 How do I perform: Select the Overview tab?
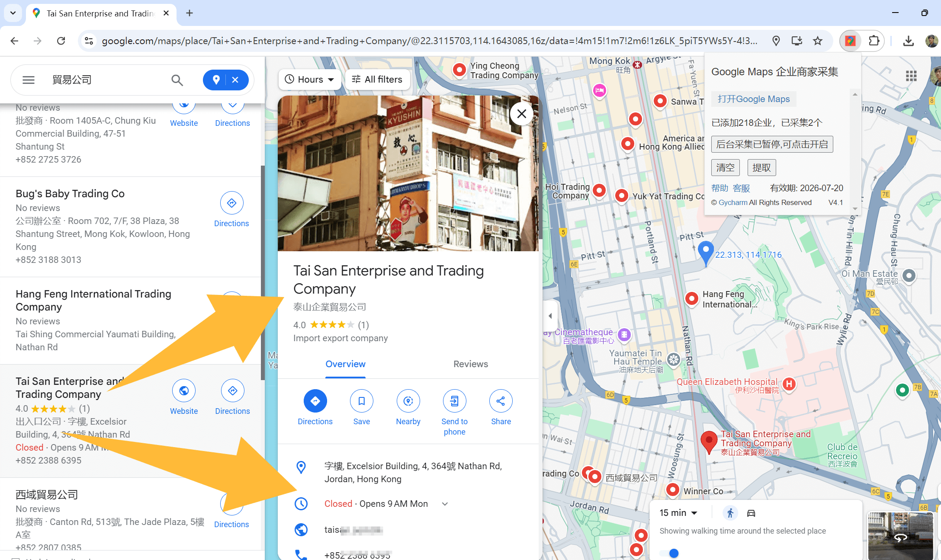345,364
